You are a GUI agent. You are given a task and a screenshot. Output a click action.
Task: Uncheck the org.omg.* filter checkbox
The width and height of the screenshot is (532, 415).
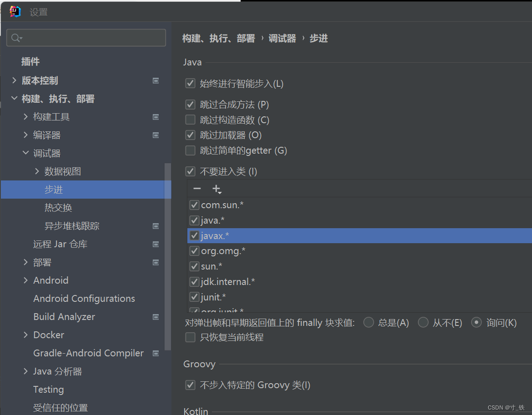click(194, 251)
